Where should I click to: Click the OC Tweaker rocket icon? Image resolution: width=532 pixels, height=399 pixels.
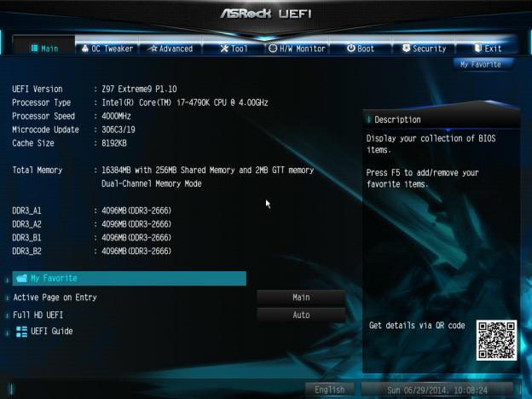point(85,49)
